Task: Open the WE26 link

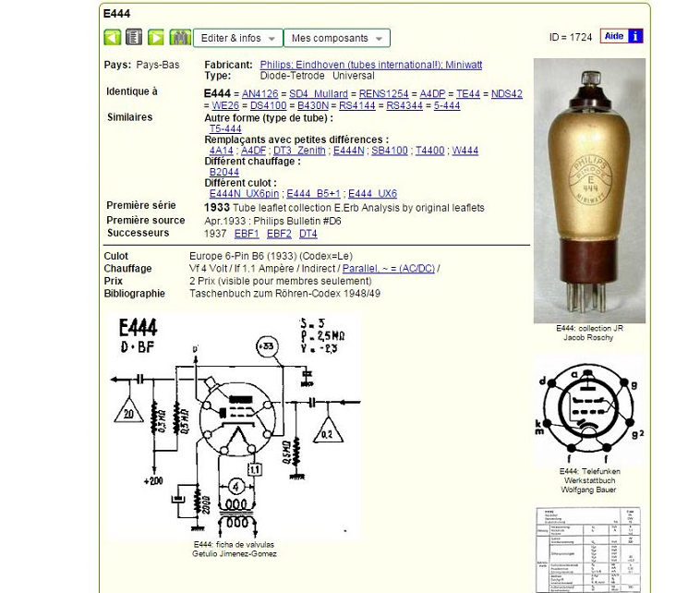Action: (x=225, y=105)
